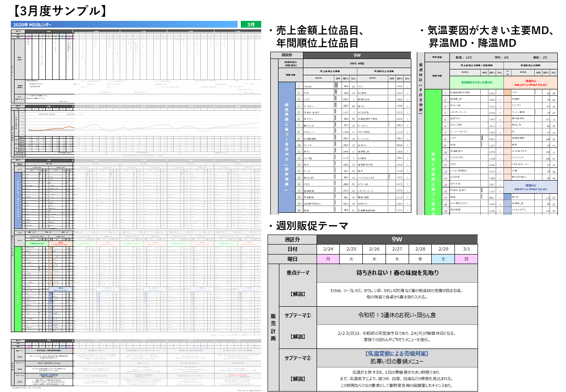Select the 重点テーマ label cell

point(298,273)
